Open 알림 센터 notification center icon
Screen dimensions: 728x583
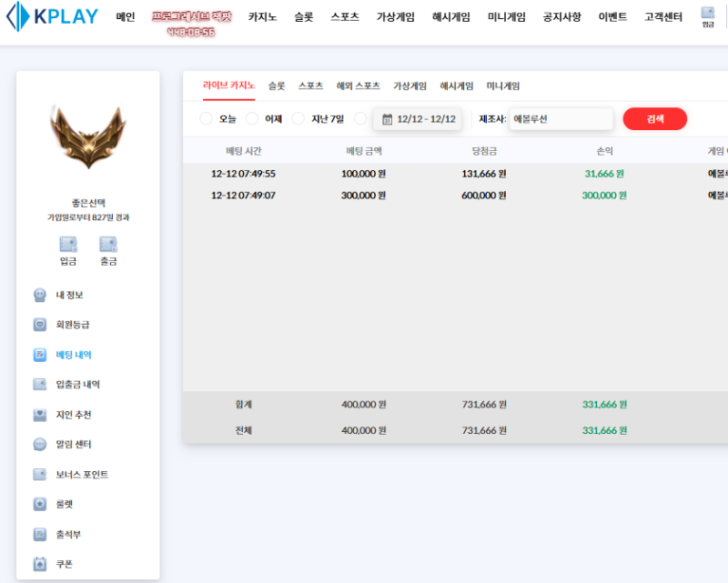(x=40, y=445)
